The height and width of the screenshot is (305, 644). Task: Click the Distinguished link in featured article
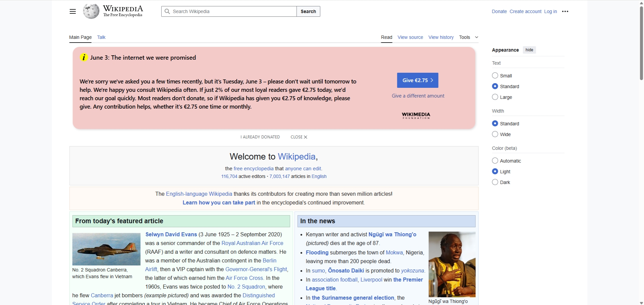pyautogui.click(x=259, y=295)
